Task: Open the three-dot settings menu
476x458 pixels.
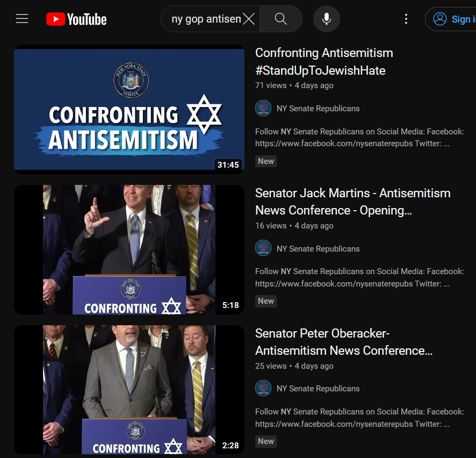Action: (406, 19)
